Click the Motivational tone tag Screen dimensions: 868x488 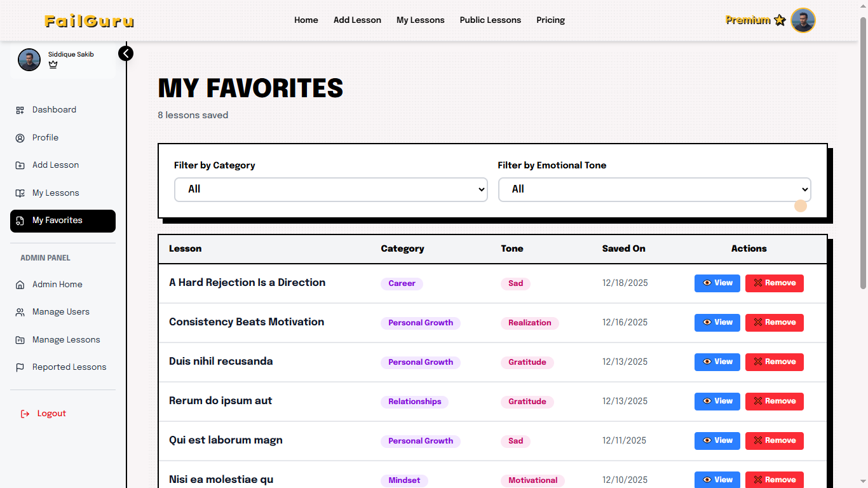[533, 480]
